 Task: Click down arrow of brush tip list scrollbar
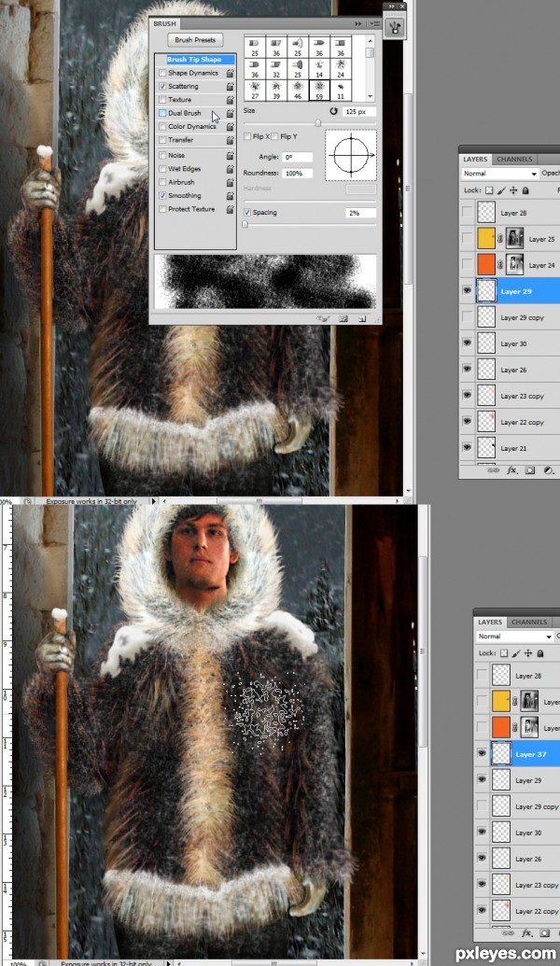click(371, 97)
